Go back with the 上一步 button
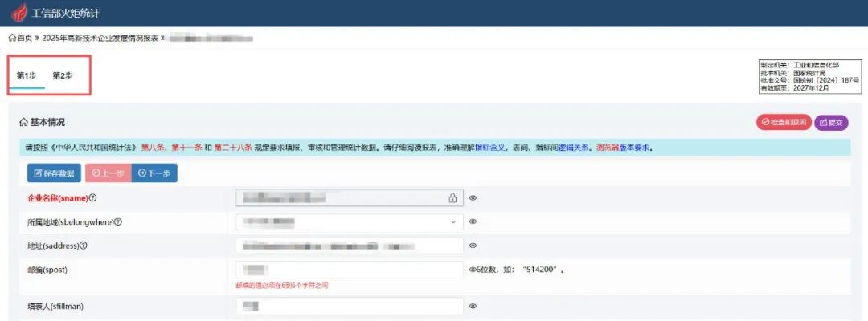This screenshot has height=321, width=868. point(108,173)
